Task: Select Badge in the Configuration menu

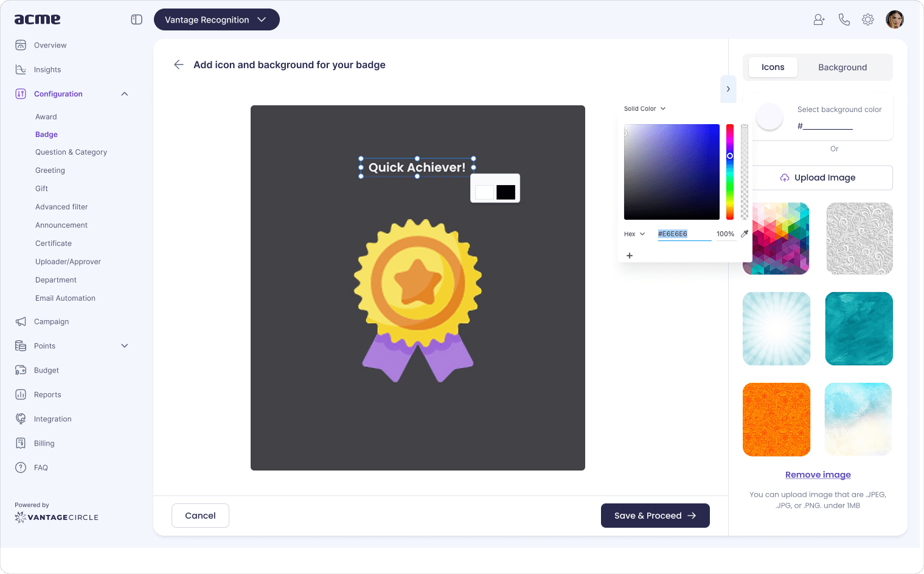Action: coord(46,135)
